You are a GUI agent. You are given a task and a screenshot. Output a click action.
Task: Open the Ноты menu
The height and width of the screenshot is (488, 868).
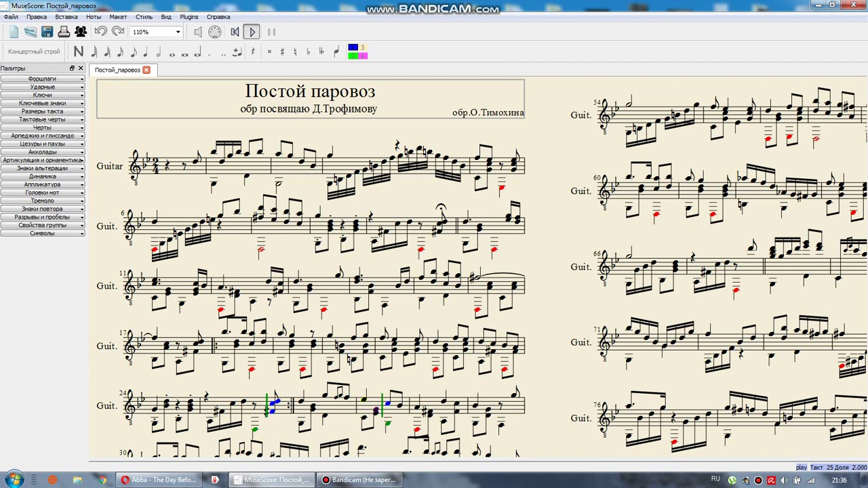point(94,17)
